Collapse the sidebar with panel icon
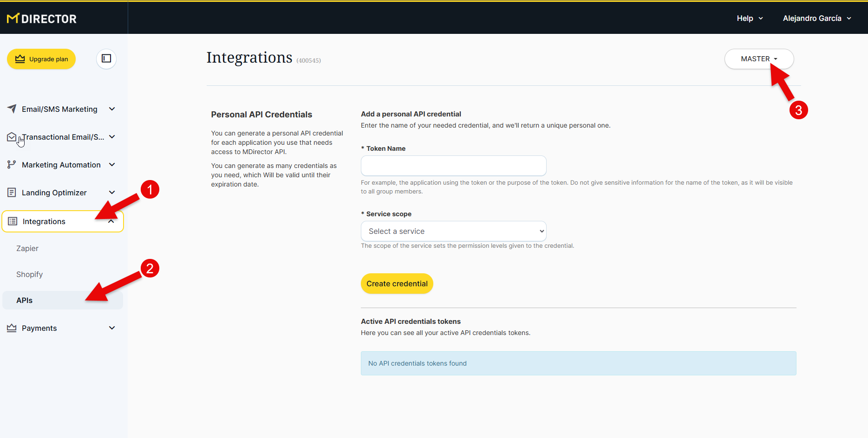The image size is (868, 438). tap(106, 58)
